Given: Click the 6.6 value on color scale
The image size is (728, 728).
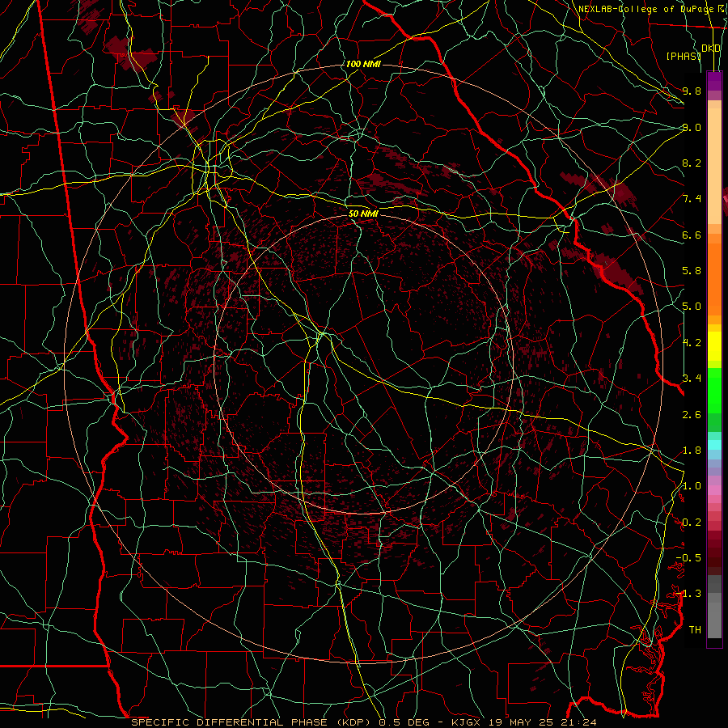Looking at the screenshot, I should pos(692,235).
